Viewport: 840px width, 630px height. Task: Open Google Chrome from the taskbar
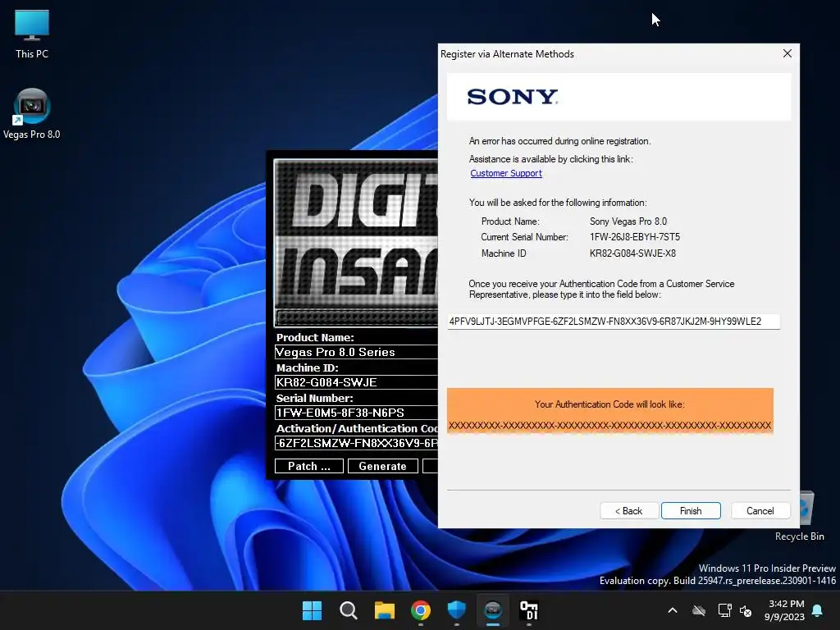(421, 610)
